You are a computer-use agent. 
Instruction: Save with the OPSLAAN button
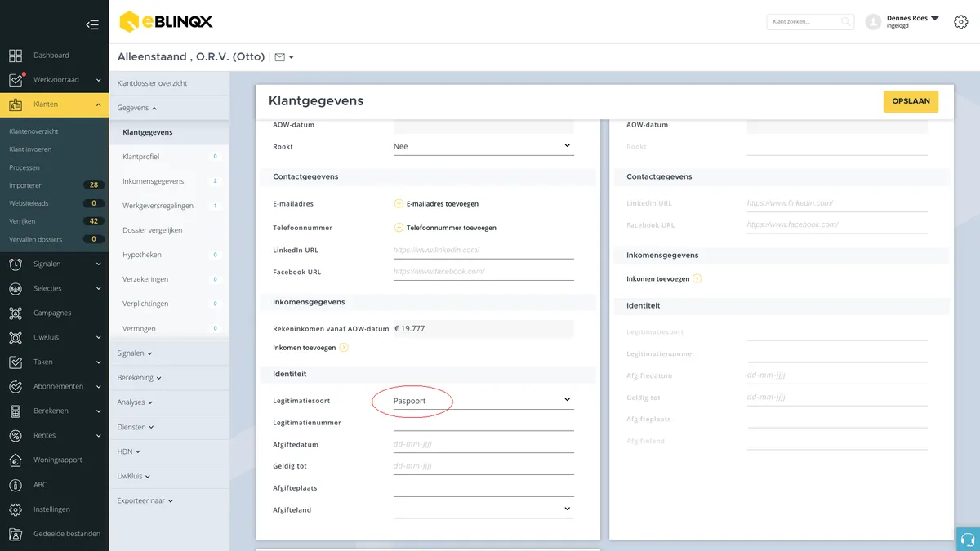tap(911, 101)
